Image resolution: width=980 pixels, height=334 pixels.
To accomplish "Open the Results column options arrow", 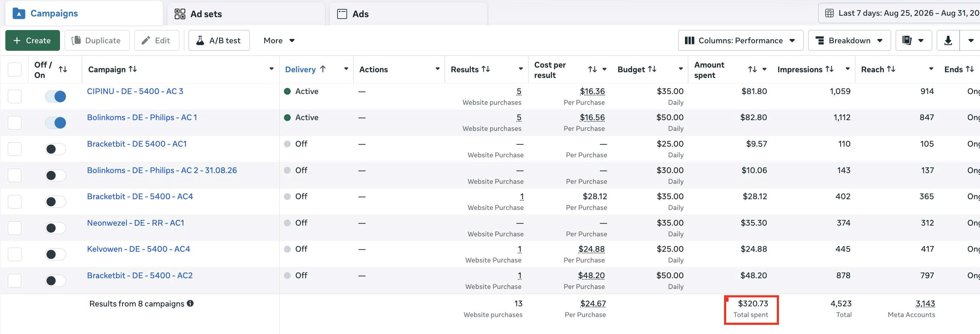I will (x=521, y=69).
